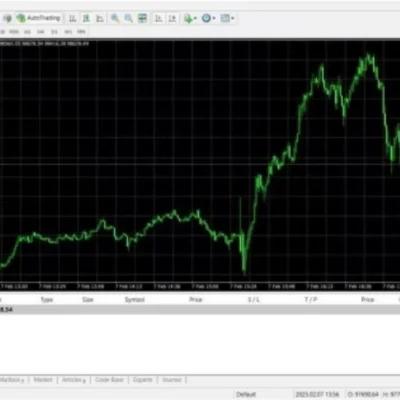This screenshot has height=400, width=400.
Task: Toggle the AutoTrading button
Action: [39, 18]
